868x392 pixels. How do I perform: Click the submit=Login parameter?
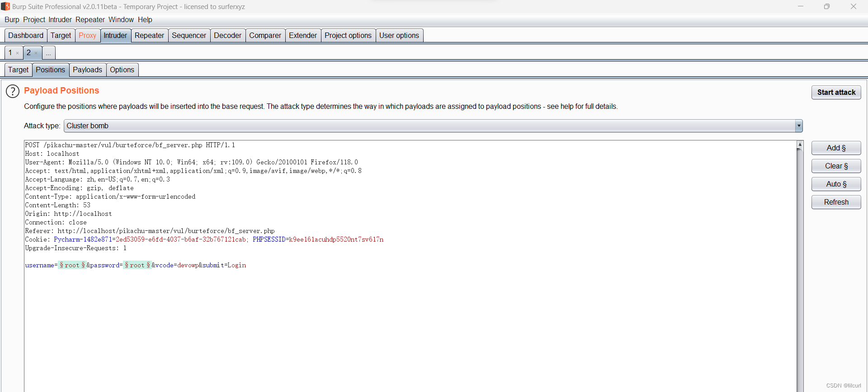224,265
